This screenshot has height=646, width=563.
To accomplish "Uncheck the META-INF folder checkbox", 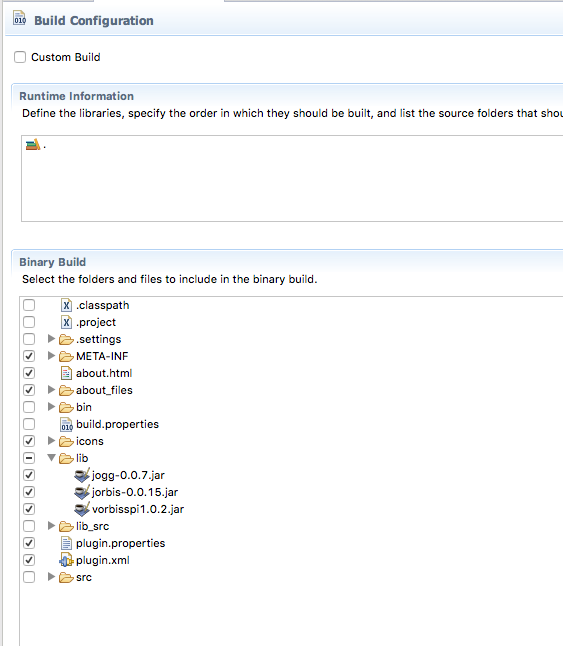I will click(x=29, y=356).
